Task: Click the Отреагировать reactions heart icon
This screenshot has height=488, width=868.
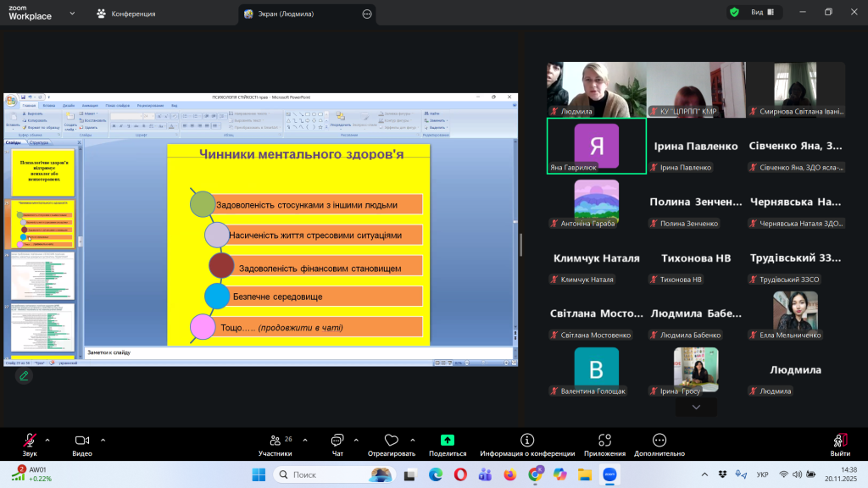Action: [391, 441]
